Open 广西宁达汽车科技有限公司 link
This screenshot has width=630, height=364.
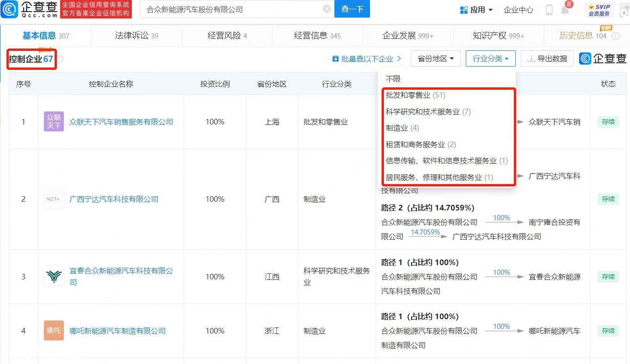point(114,199)
